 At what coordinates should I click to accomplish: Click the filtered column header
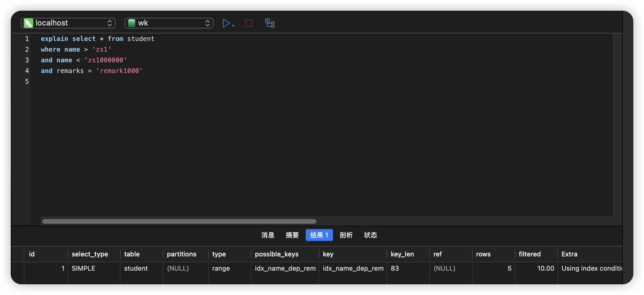(536, 254)
